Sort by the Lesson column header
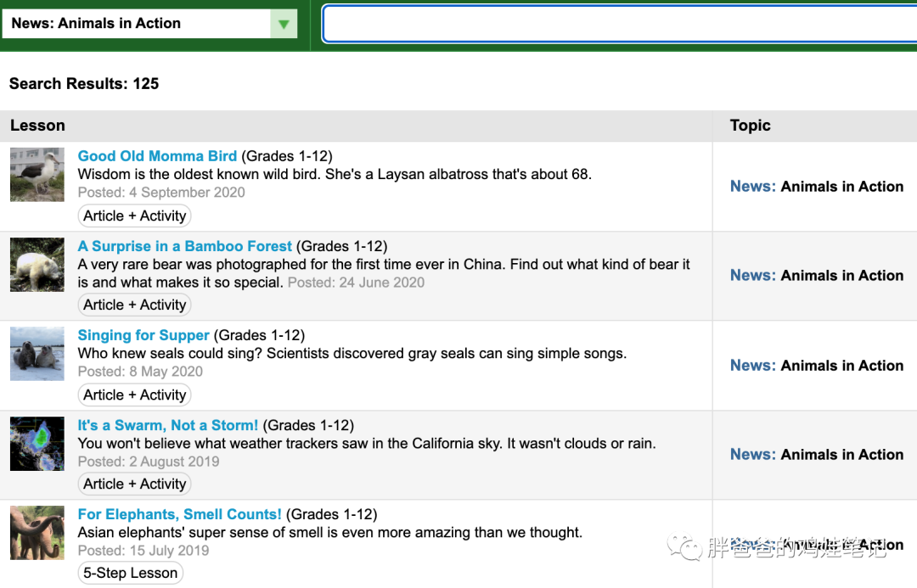Image resolution: width=917 pixels, height=588 pixels. tap(37, 126)
